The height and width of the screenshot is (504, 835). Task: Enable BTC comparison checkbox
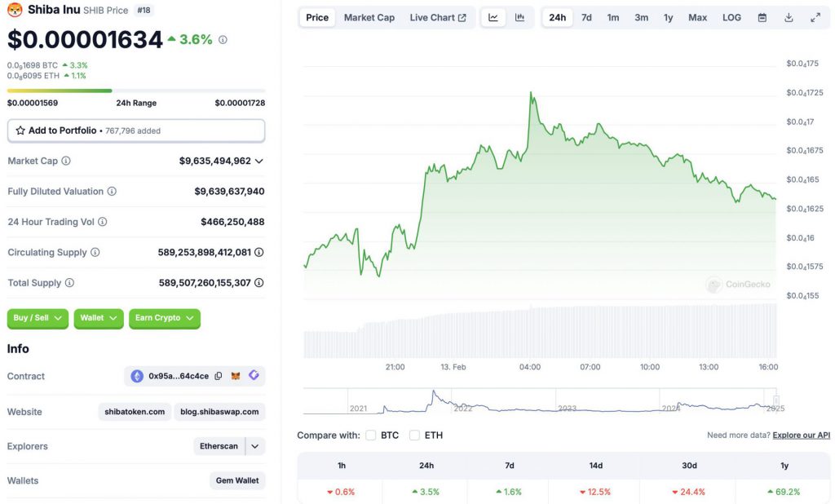click(371, 435)
